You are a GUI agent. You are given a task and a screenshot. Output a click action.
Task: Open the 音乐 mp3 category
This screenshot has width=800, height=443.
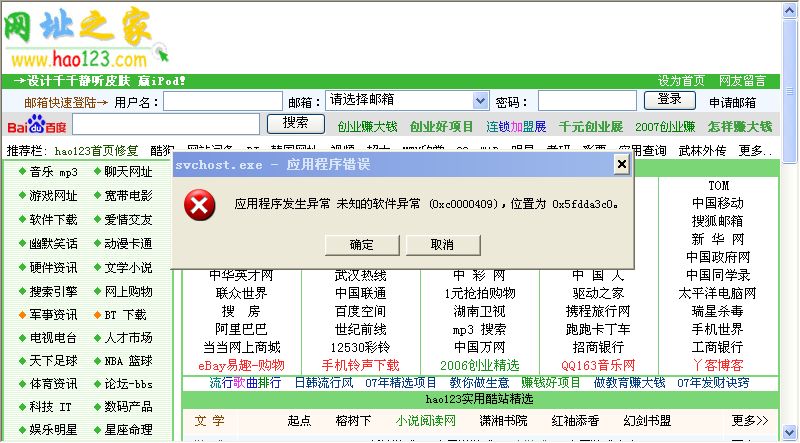pos(54,172)
